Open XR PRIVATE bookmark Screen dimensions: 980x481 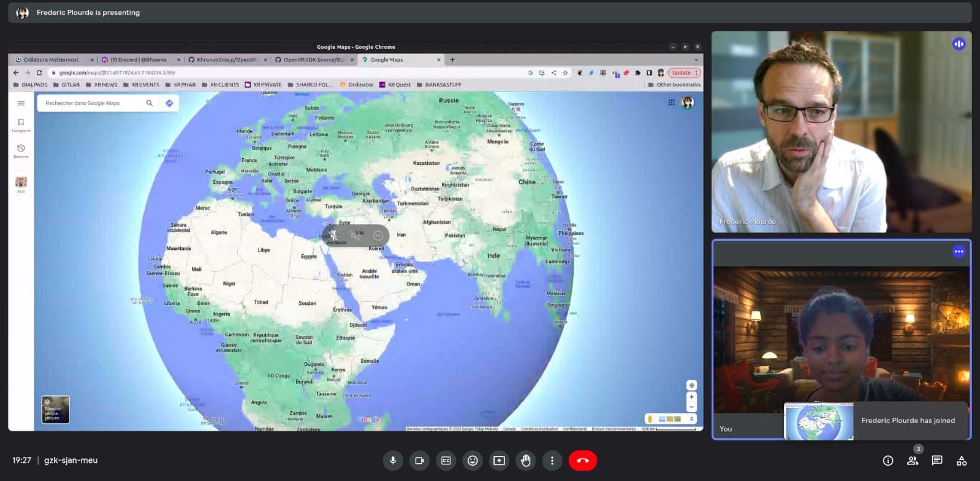click(263, 85)
